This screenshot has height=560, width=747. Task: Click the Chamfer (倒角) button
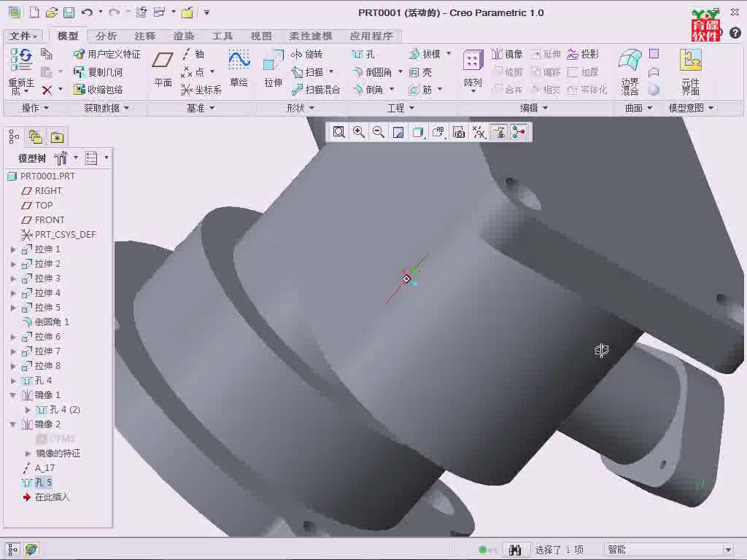[x=368, y=90]
